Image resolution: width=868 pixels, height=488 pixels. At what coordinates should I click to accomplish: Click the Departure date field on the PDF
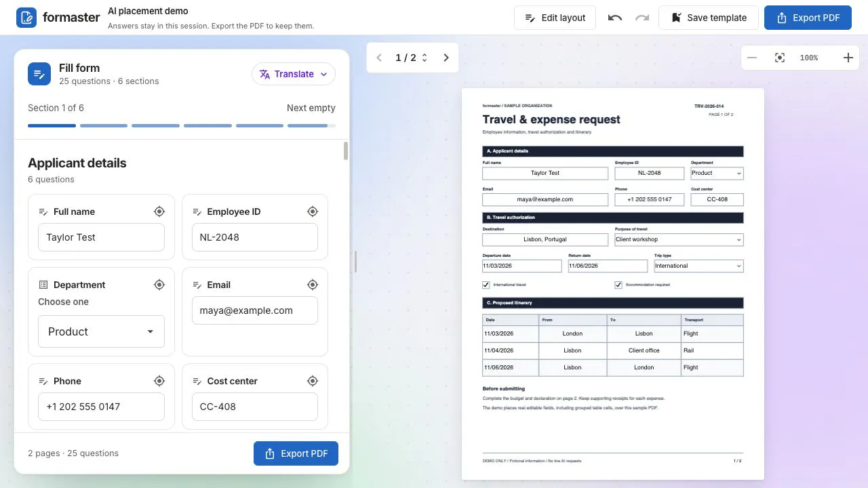tap(522, 266)
